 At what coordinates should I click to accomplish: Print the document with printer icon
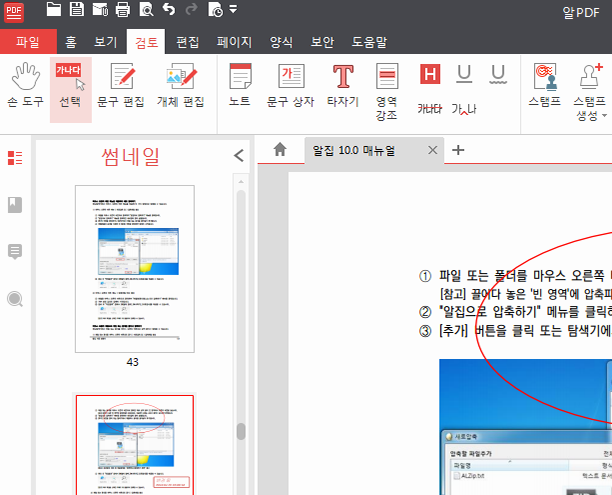(x=123, y=9)
